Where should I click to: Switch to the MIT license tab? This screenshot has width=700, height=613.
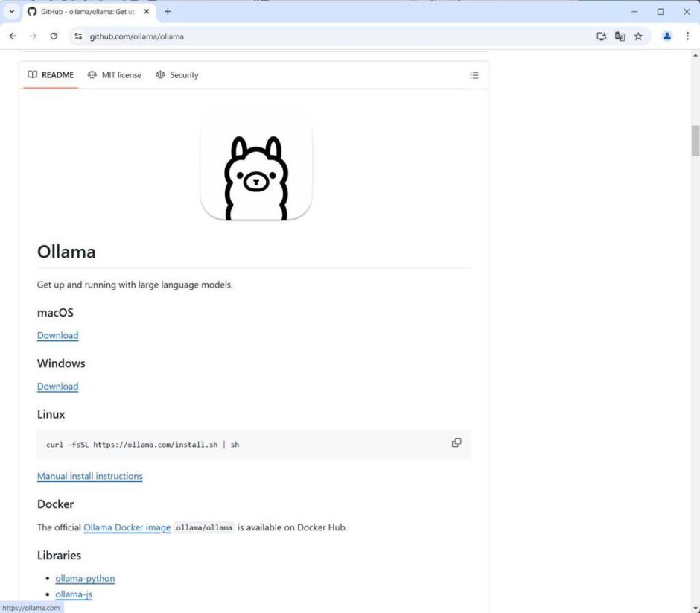[114, 75]
